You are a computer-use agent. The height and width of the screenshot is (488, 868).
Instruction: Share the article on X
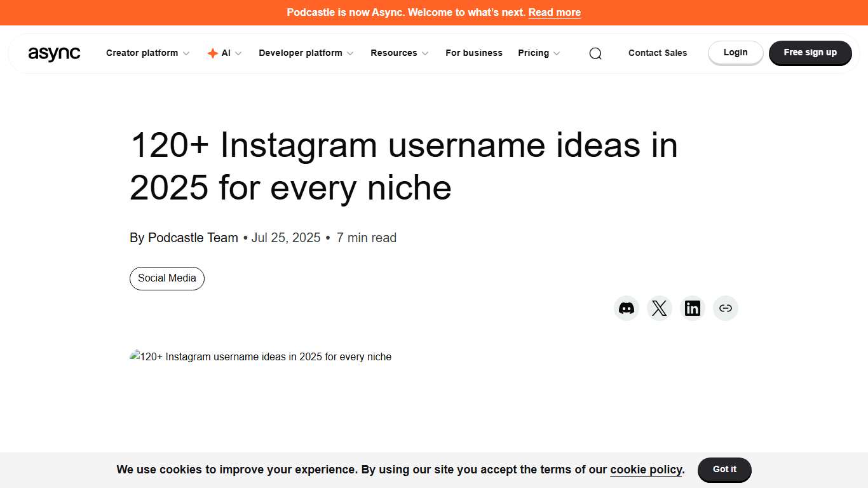click(660, 308)
